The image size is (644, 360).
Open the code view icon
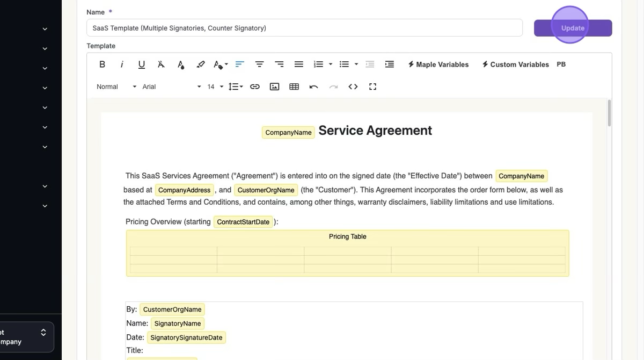point(353,87)
